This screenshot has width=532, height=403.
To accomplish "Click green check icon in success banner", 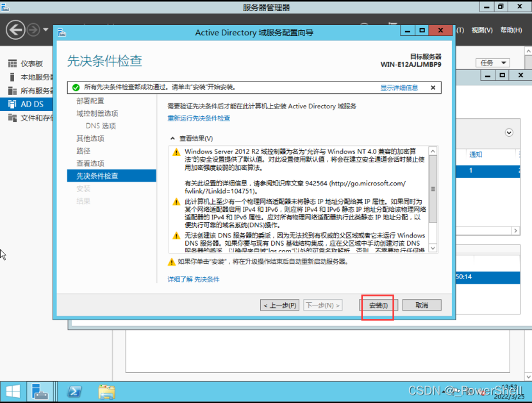I will [76, 88].
